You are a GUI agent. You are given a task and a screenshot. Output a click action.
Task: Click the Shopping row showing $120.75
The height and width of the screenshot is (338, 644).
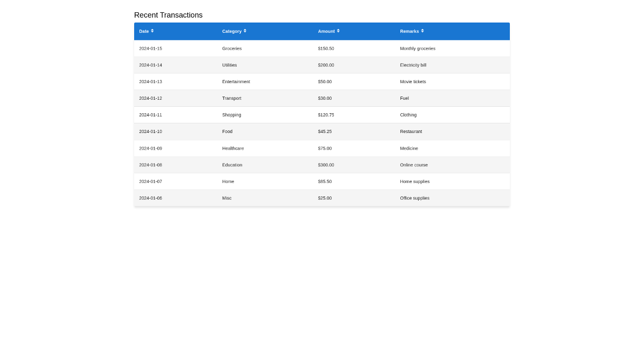(322, 115)
